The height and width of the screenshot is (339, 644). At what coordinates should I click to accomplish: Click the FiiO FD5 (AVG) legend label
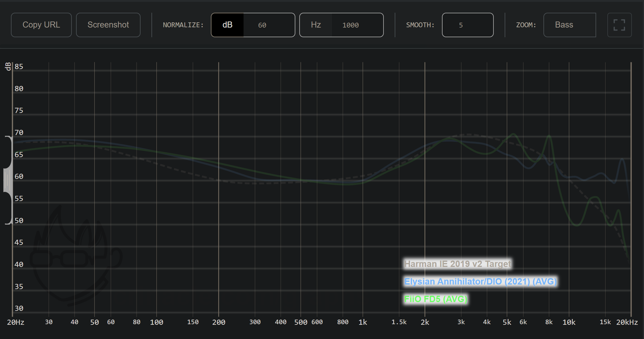436,299
